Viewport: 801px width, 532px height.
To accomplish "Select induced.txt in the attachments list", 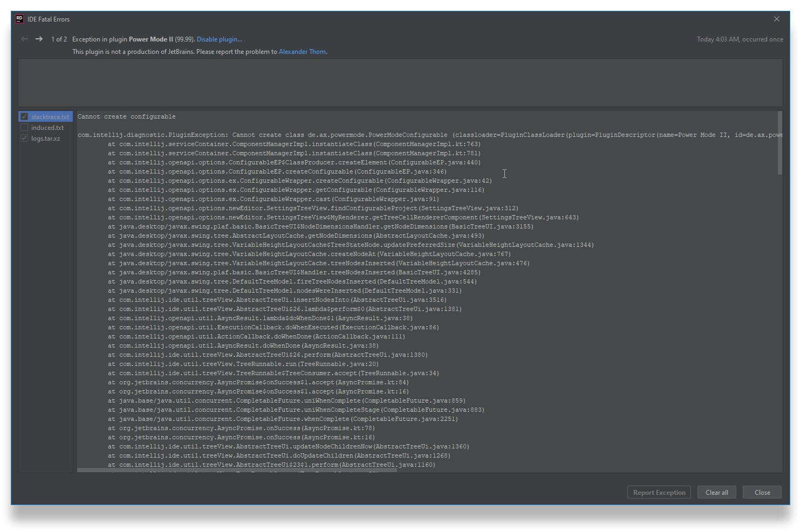I will pyautogui.click(x=47, y=127).
